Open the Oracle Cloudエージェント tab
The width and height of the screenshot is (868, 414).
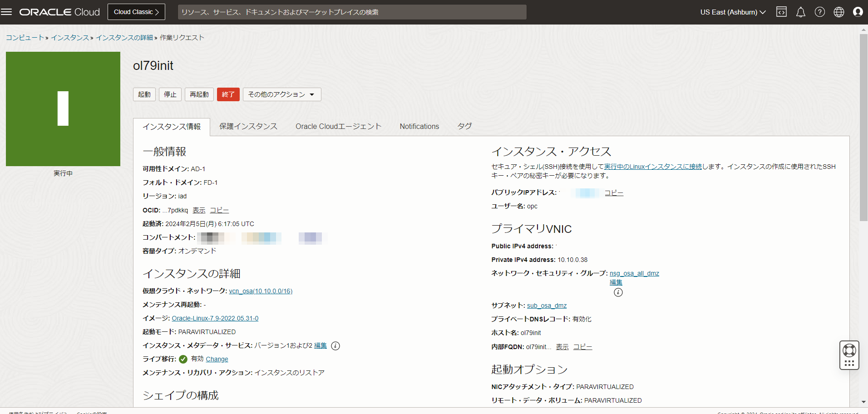tap(339, 127)
